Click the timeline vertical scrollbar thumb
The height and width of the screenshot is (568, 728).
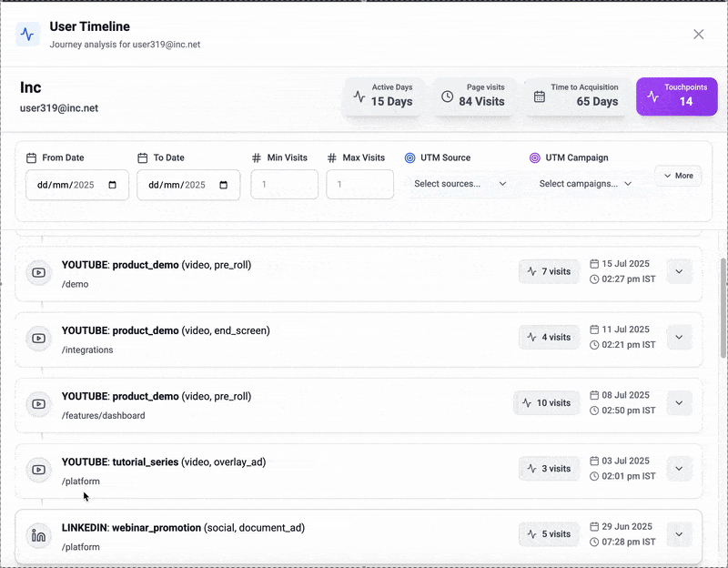coord(723,308)
